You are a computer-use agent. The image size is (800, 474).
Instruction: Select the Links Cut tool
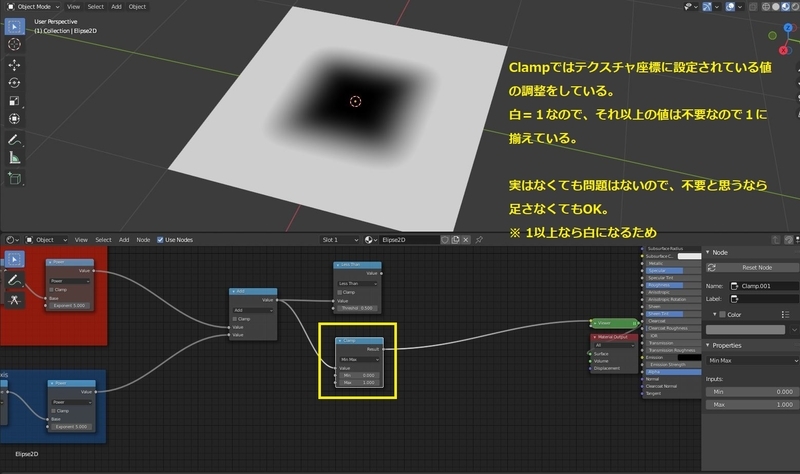click(x=14, y=300)
